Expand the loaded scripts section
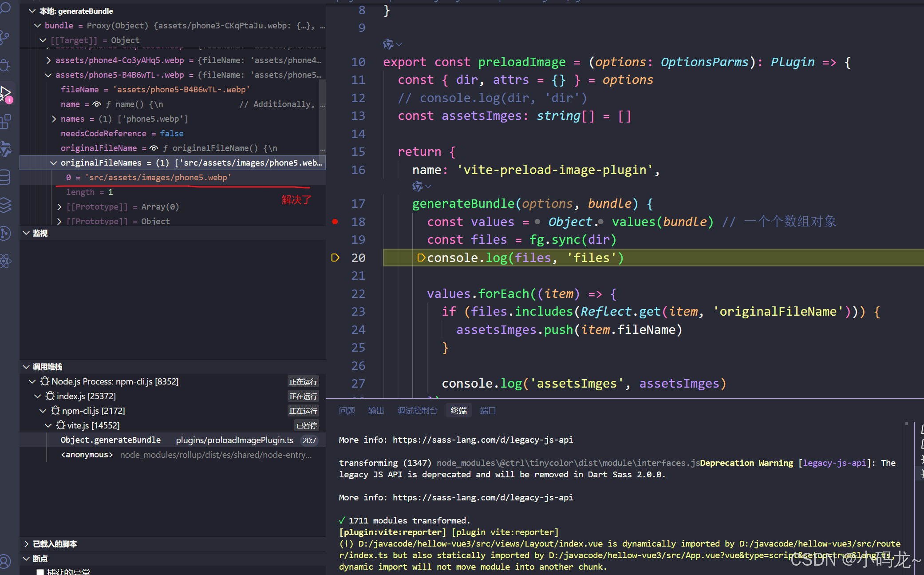The width and height of the screenshot is (924, 575). pos(26,544)
